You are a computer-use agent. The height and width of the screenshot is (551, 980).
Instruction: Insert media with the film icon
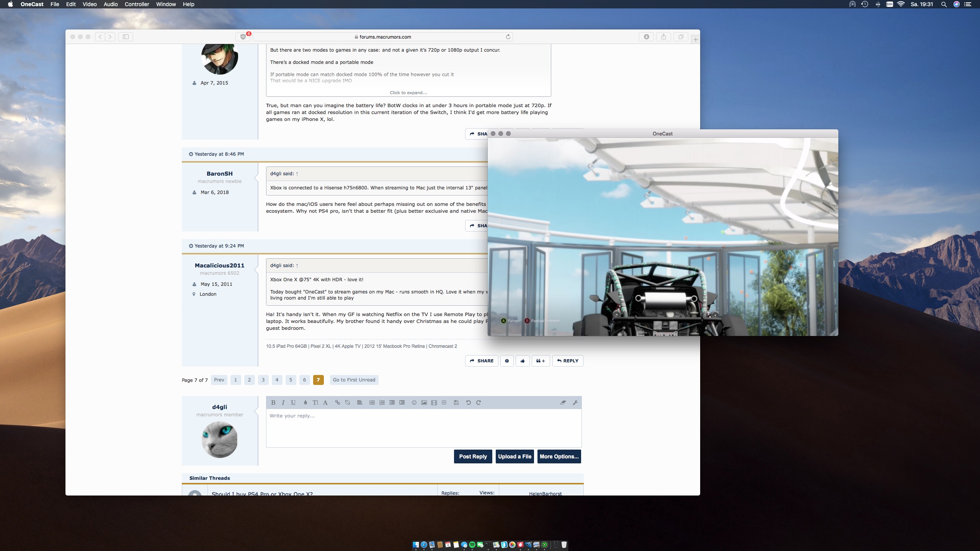(434, 403)
